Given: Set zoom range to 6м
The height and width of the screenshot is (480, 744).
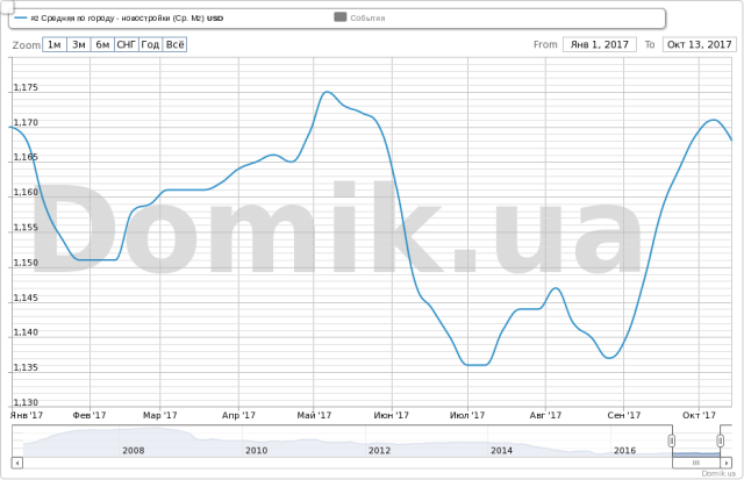Looking at the screenshot, I should 102,45.
